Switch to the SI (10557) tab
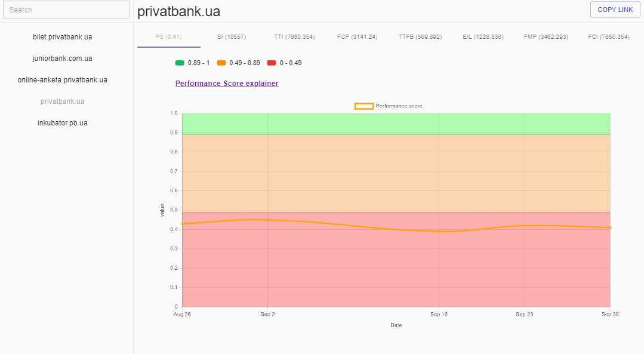The width and height of the screenshot is (644, 354). coord(232,36)
